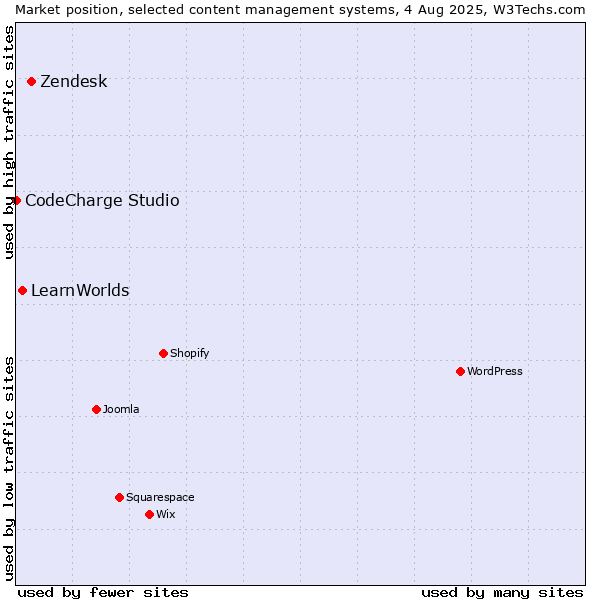The image size is (600, 600).
Task: Click the LearnWorlds red data point
Action: click(x=23, y=291)
